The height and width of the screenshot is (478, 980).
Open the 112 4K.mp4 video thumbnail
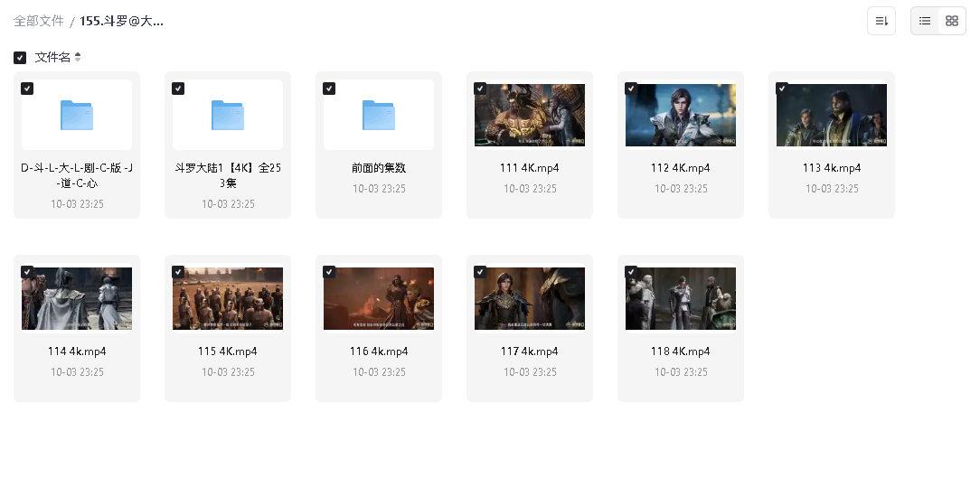coord(681,116)
